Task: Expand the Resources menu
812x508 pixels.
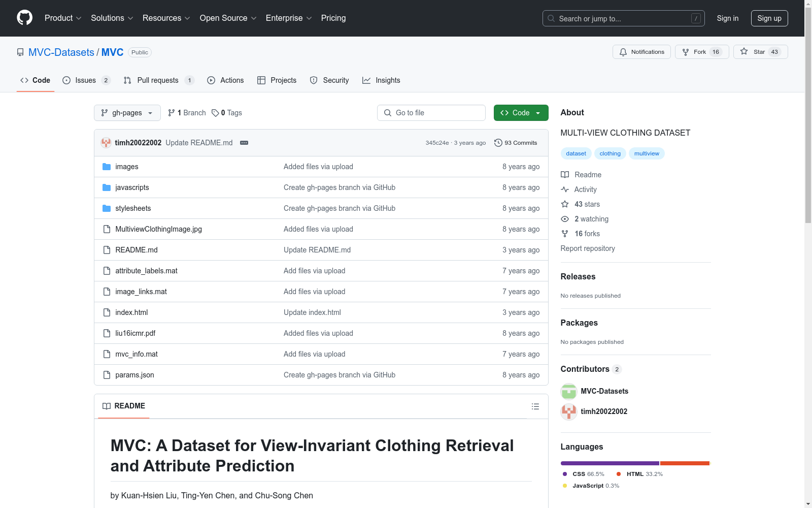Action: click(166, 18)
